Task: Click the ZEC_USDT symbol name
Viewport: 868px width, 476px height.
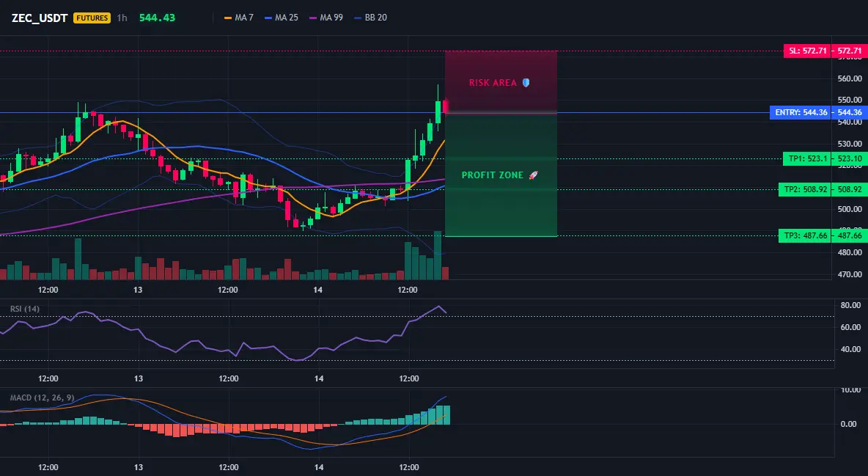Action: pos(40,18)
